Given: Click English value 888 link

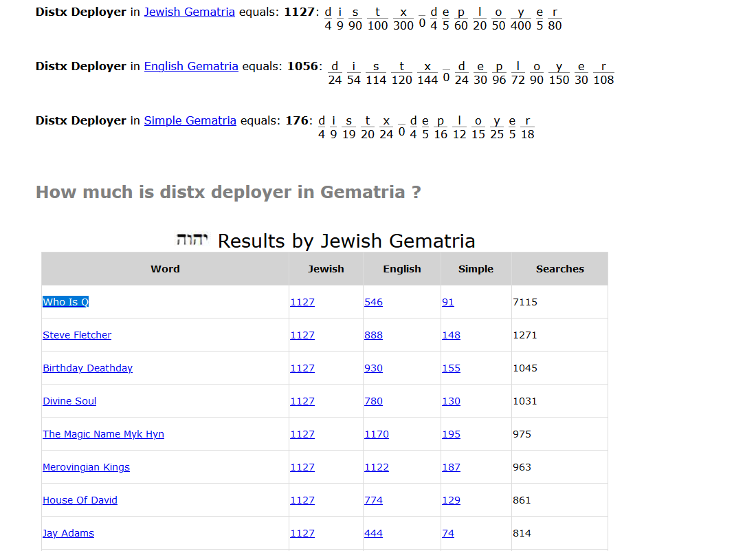Looking at the screenshot, I should (374, 335).
